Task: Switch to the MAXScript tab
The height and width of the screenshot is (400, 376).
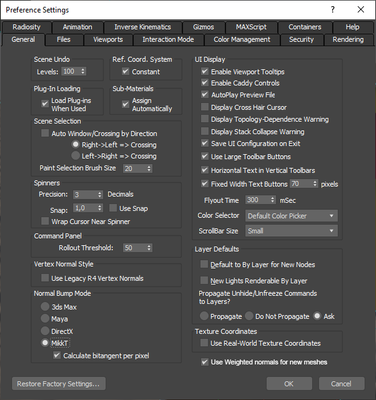Action: pos(251,27)
